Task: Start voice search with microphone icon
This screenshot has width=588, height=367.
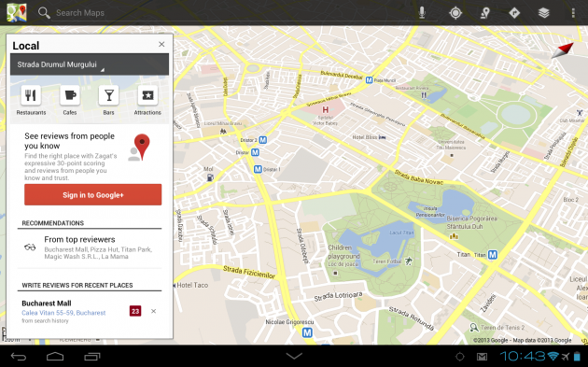Action: (x=422, y=13)
